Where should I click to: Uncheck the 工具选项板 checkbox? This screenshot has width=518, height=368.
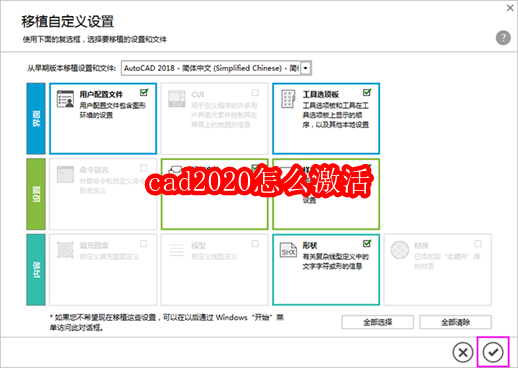(367, 92)
